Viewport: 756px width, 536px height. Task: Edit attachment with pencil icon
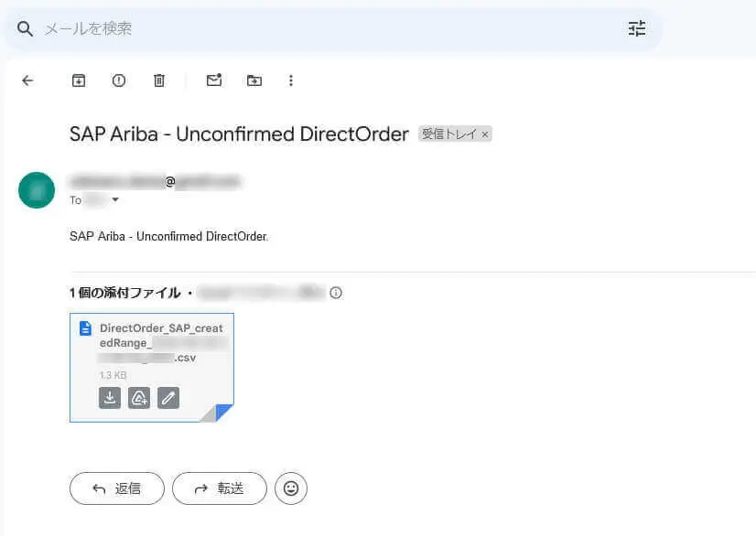coord(168,398)
